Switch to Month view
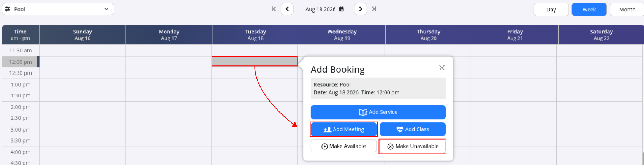Image resolution: width=644 pixels, height=165 pixels. tap(627, 10)
